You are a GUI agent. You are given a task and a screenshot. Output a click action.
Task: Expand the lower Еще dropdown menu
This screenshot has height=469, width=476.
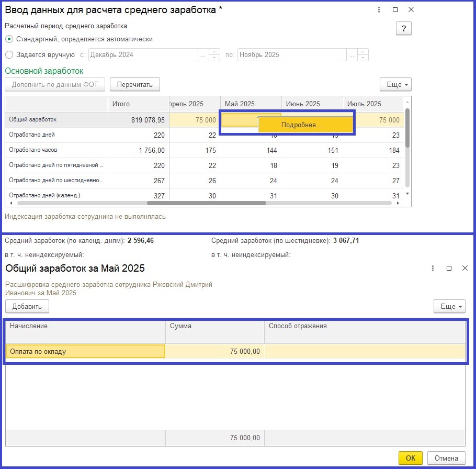click(449, 306)
